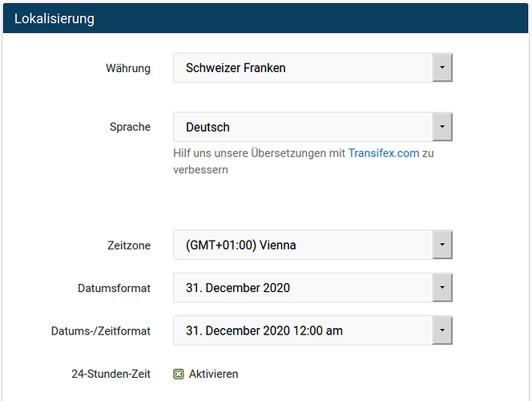
Task: Click the Zeitzone dropdown arrow button
Action: point(442,245)
